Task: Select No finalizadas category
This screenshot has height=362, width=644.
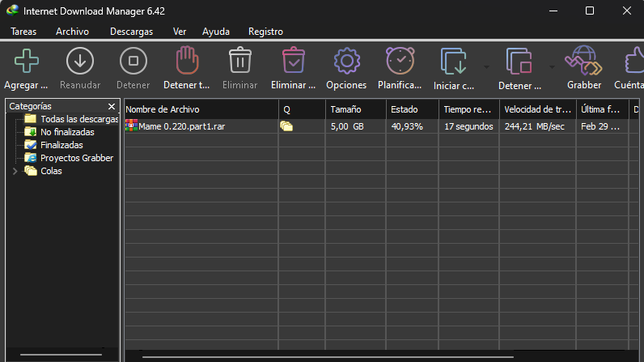Action: pos(67,132)
